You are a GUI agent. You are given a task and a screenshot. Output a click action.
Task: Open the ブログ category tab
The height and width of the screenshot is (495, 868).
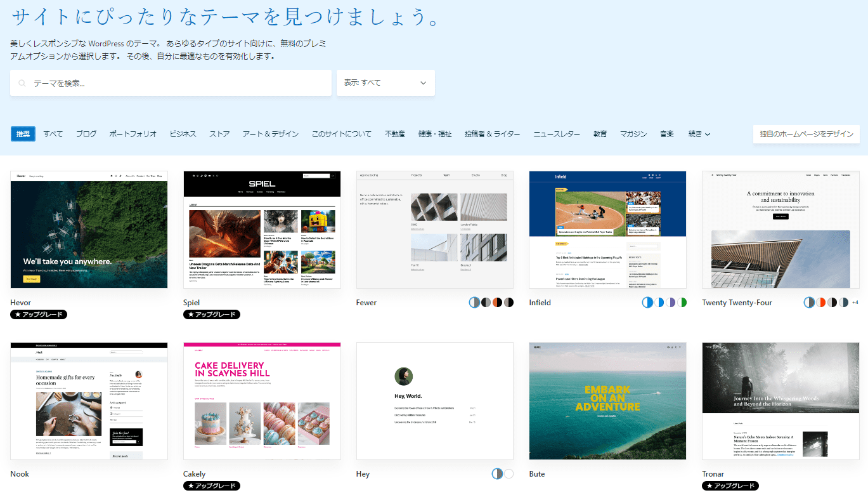86,134
